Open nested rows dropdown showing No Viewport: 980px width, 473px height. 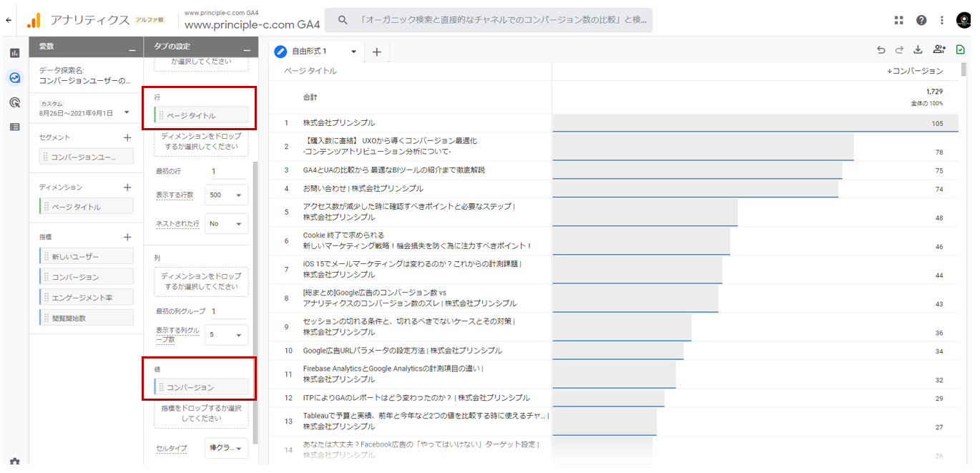point(226,224)
